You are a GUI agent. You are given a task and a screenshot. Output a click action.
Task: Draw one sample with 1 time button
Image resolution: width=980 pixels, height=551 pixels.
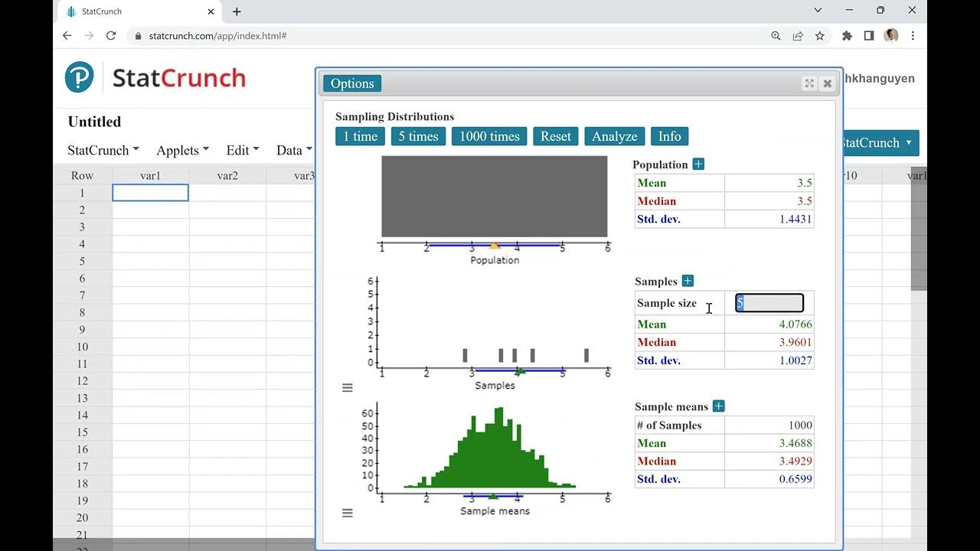click(x=361, y=136)
